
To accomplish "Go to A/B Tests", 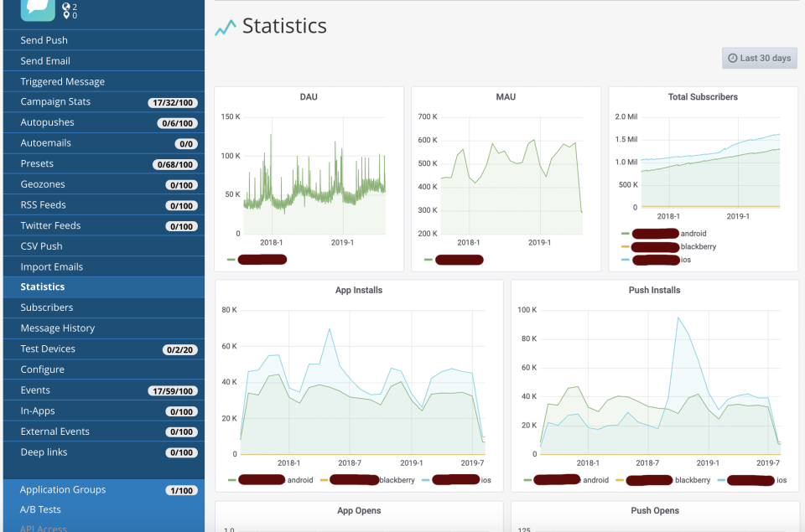I will click(x=40, y=509).
